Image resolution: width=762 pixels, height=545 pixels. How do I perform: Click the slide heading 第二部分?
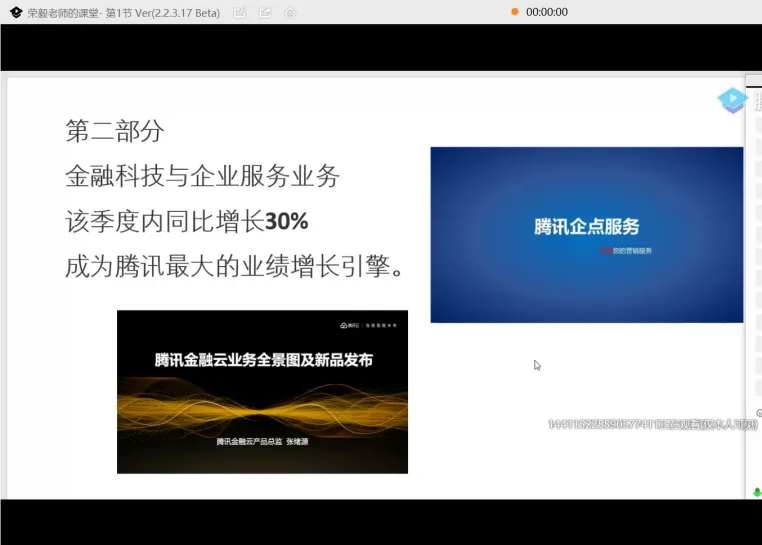tap(115, 131)
